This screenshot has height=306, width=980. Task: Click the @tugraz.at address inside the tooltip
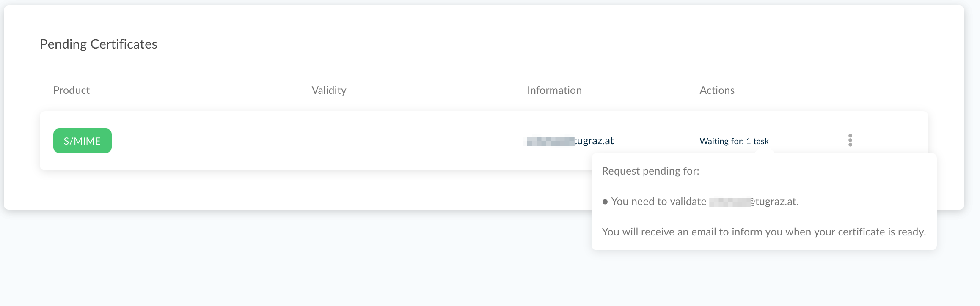774,202
